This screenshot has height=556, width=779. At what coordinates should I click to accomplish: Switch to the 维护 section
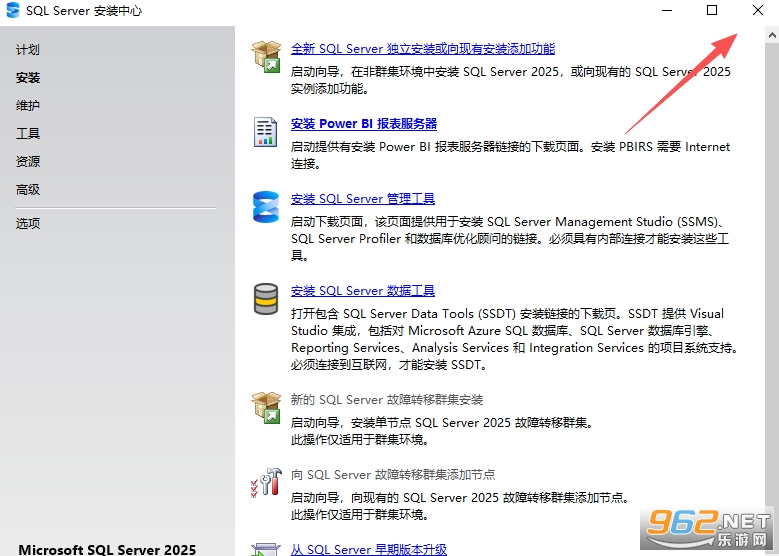coord(27,105)
